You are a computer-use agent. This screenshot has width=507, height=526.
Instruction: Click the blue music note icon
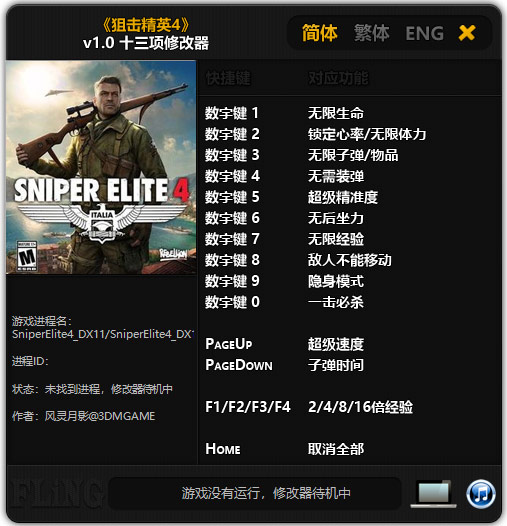pyautogui.click(x=480, y=494)
